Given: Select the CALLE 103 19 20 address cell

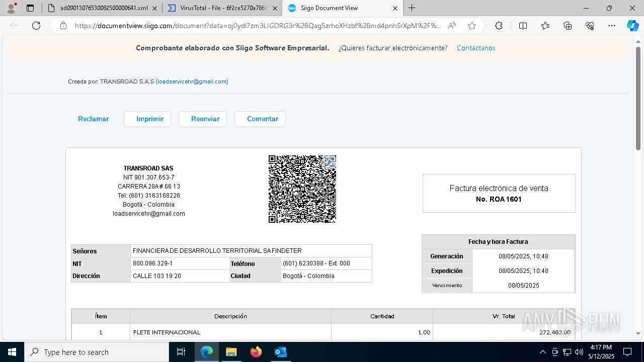Looking at the screenshot, I should pyautogui.click(x=180, y=276).
